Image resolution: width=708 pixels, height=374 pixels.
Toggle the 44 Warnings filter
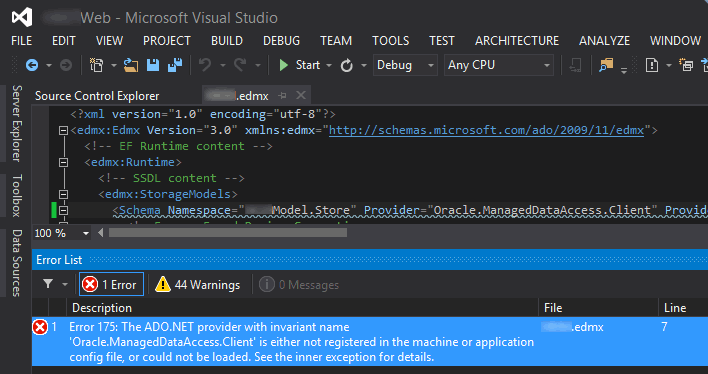click(x=197, y=285)
